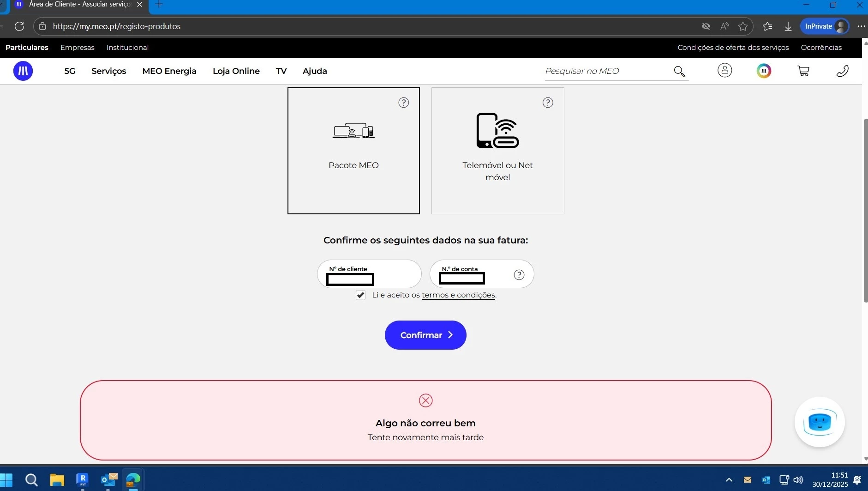View site information lock icon
Screen dimensions: 868x491
pos(42,26)
